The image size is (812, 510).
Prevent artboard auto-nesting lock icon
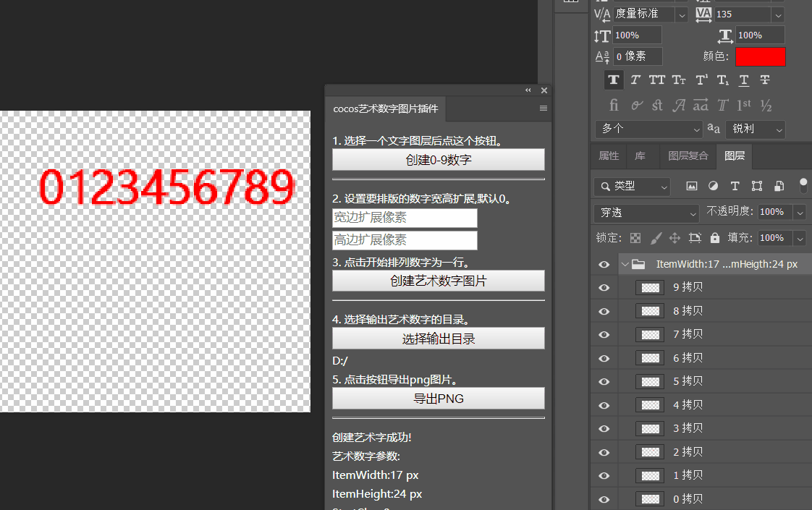point(695,238)
